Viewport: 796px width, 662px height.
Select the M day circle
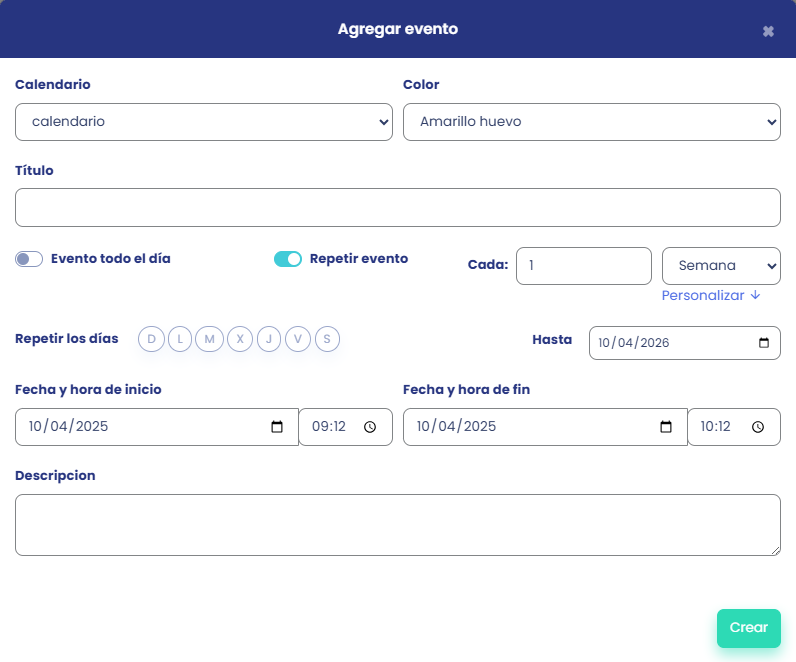click(x=209, y=339)
